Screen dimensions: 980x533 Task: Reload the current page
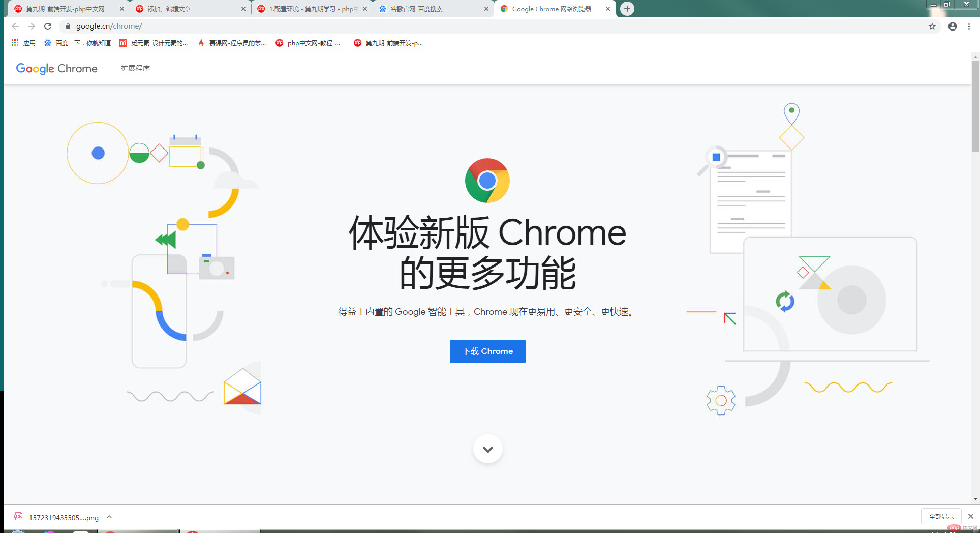pos(48,26)
